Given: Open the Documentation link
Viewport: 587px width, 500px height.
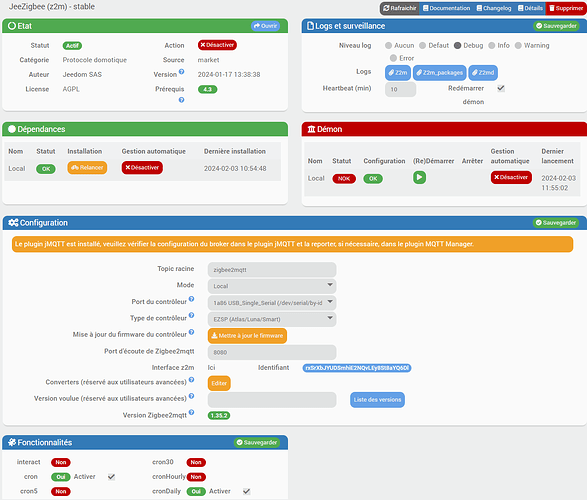Looking at the screenshot, I should pos(446,8).
